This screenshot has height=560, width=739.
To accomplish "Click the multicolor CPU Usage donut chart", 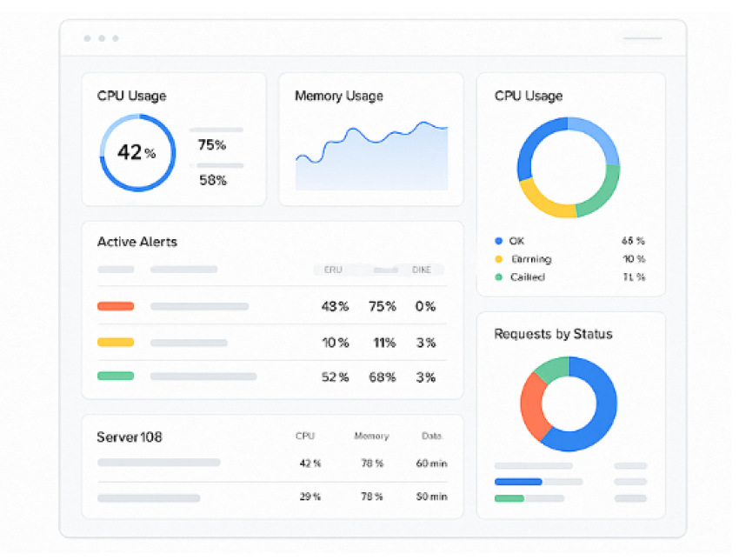I will click(x=569, y=167).
